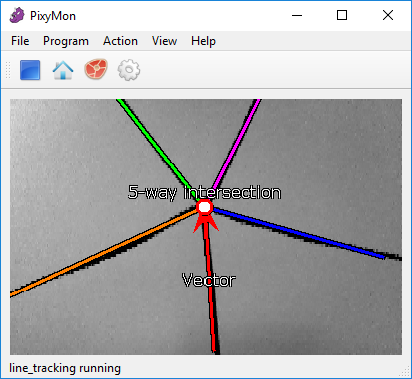This screenshot has height=379, width=412.
Task: Click the magenta detected line
Action: tap(236, 145)
